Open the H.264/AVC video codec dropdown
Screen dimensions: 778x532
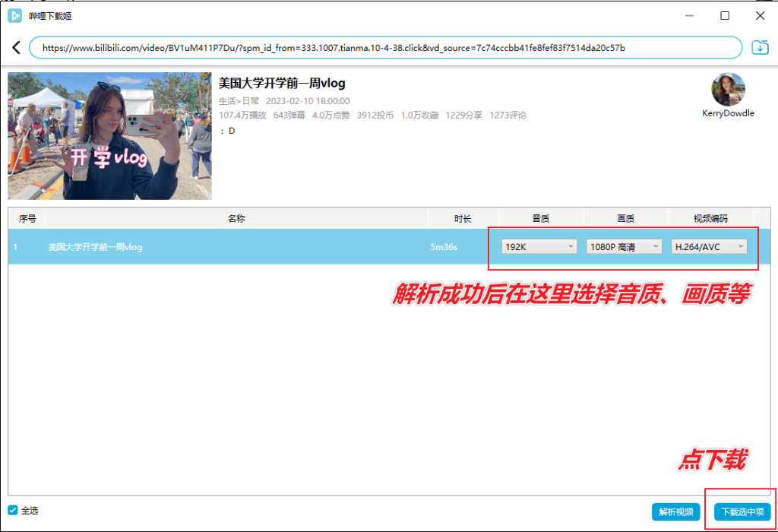point(710,246)
